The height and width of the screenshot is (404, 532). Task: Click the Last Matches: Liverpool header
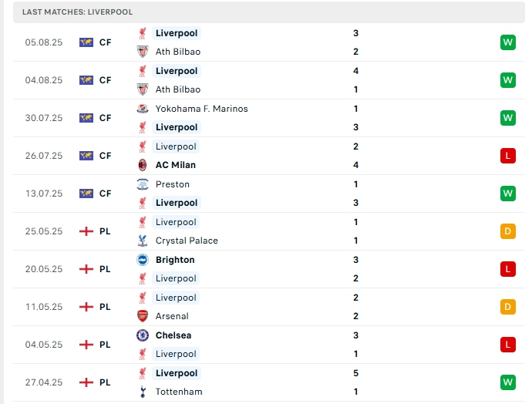(x=77, y=12)
